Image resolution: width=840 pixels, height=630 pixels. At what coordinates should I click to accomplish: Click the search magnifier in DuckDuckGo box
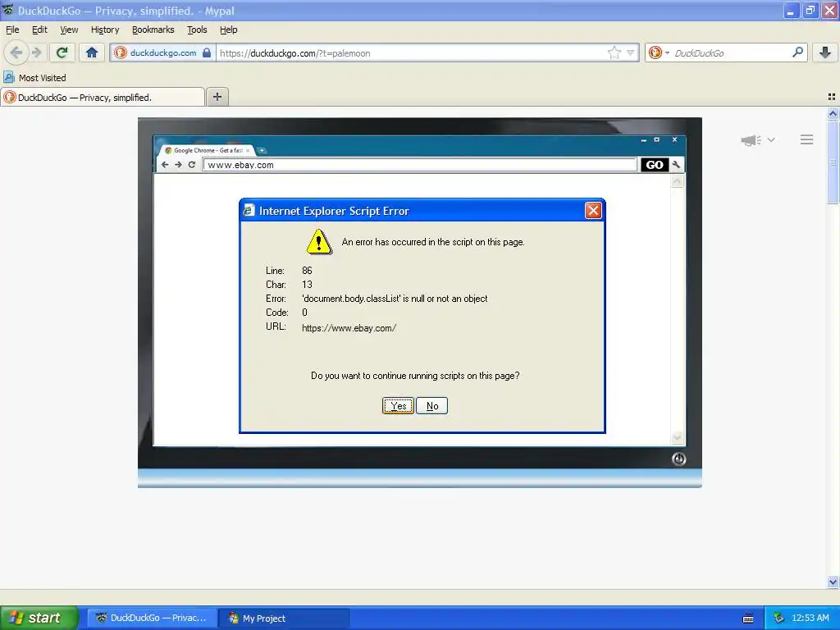click(x=797, y=52)
